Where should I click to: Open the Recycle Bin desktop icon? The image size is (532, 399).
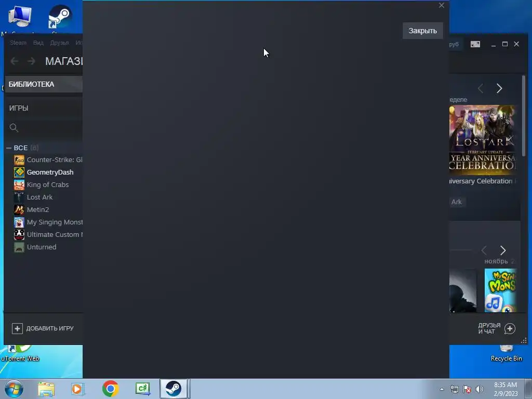point(506,353)
